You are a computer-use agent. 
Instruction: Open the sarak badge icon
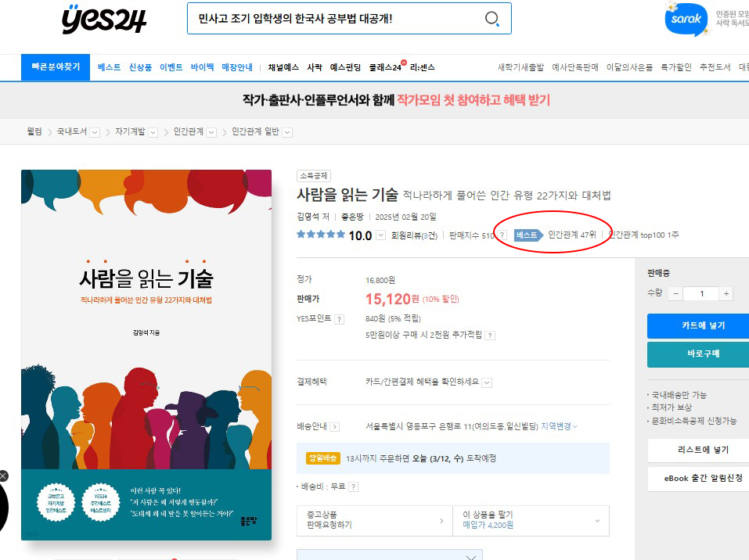686,19
